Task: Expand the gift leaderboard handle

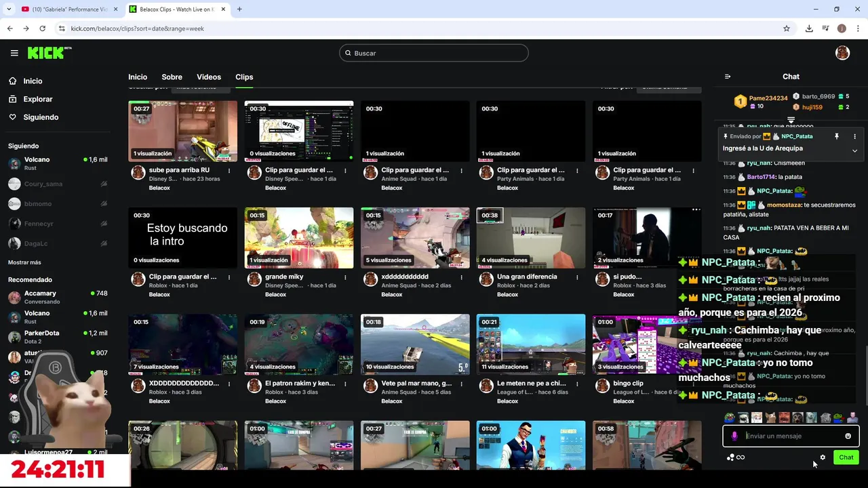Action: pyautogui.click(x=791, y=120)
